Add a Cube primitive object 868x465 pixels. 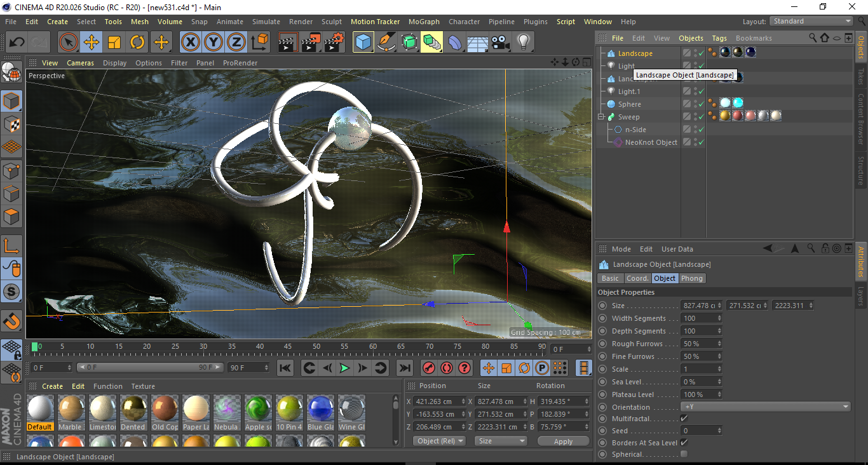click(x=363, y=43)
